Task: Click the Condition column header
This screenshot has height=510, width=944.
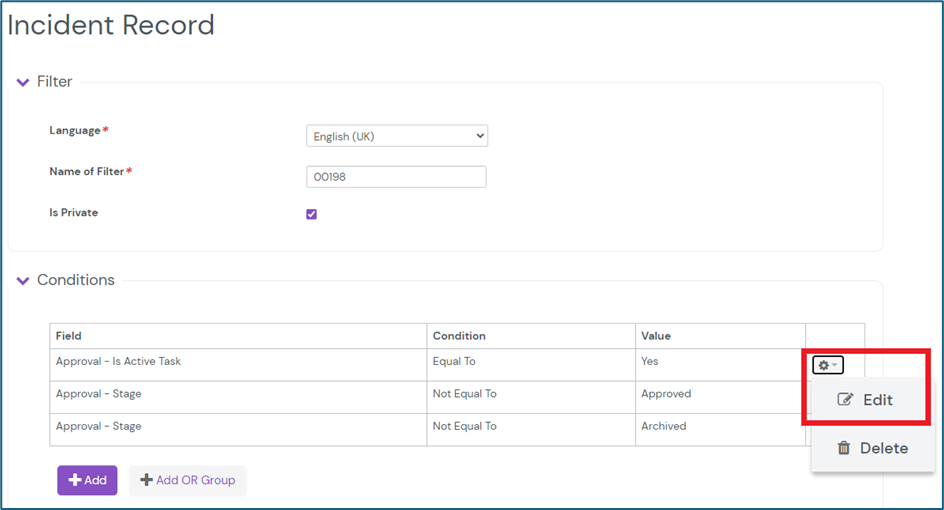Action: (459, 336)
